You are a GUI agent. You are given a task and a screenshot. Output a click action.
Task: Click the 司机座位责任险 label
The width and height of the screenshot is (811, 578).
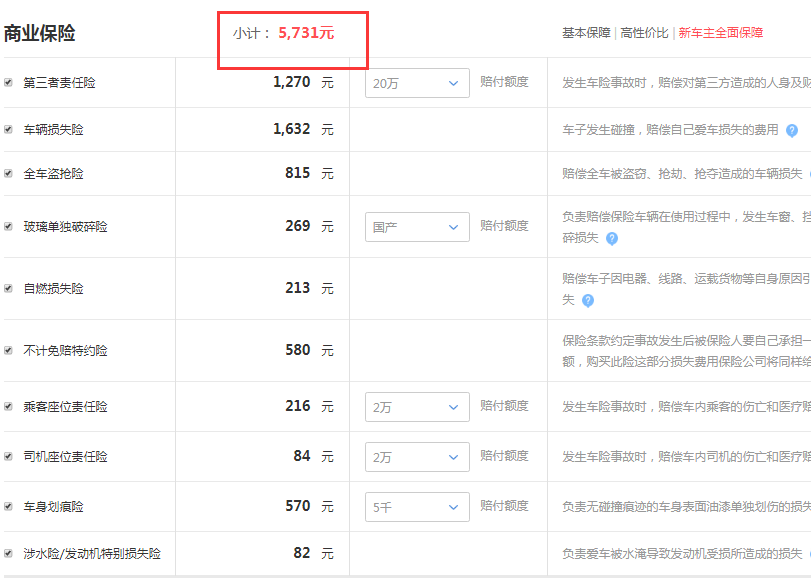pyautogui.click(x=65, y=457)
